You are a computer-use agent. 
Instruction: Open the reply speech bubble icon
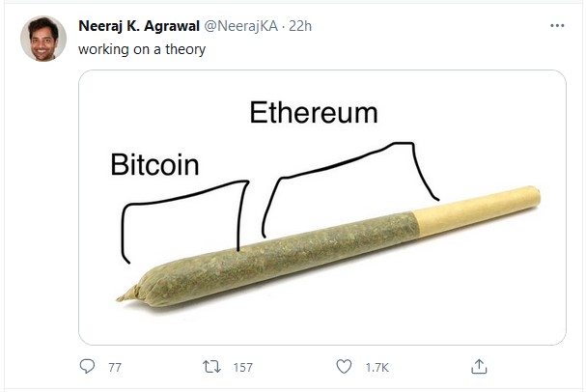(87, 366)
